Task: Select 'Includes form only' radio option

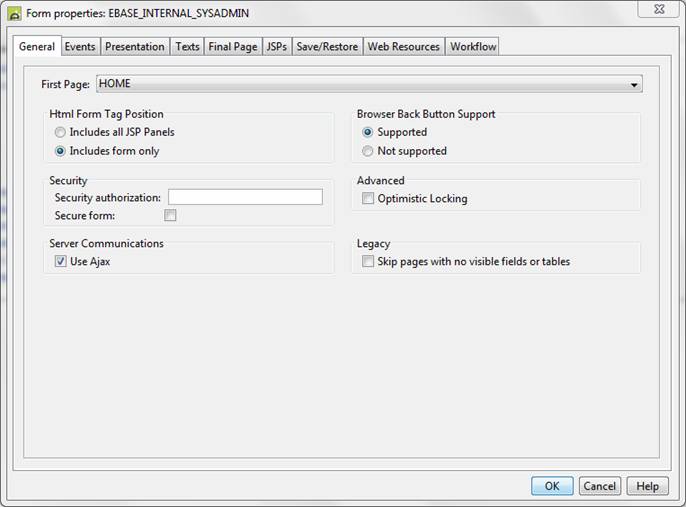Action: tap(62, 151)
